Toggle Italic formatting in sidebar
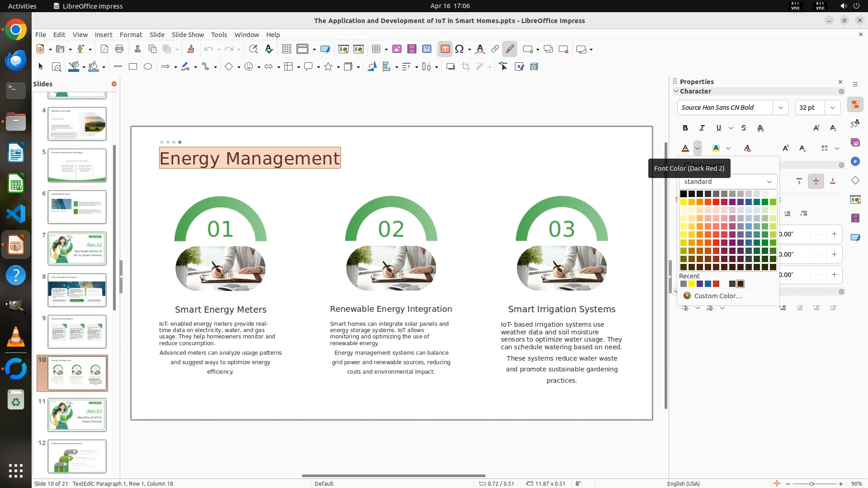The width and height of the screenshot is (868, 488). 702,128
